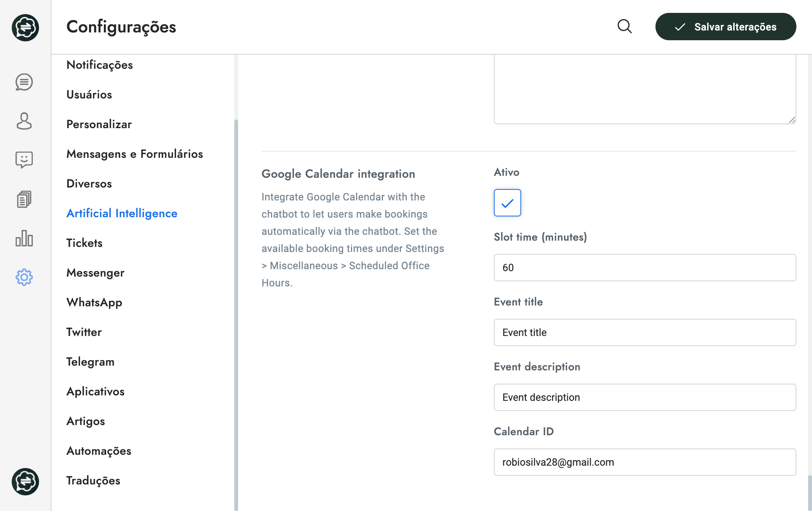Image resolution: width=812 pixels, height=511 pixels.
Task: Open Diversos settings
Action: click(x=89, y=184)
